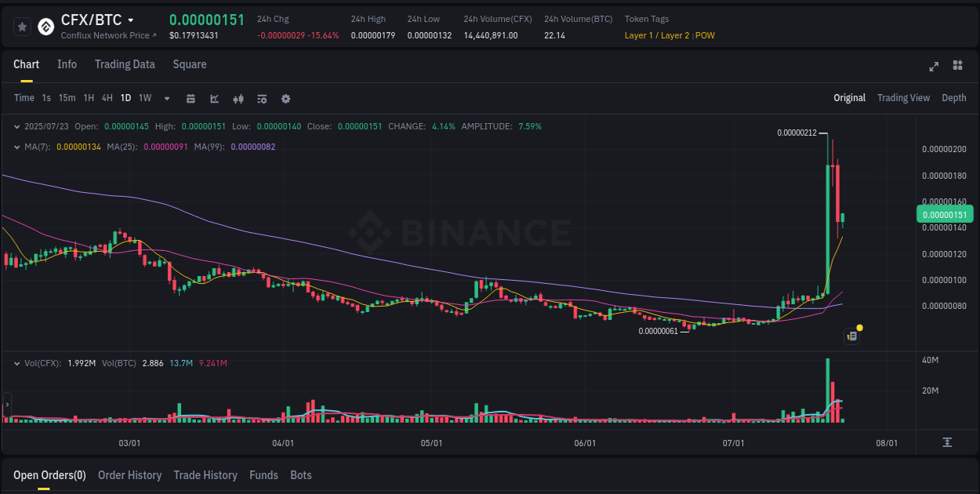This screenshot has height=494, width=980.
Task: Open the widgets layout icon top right
Action: point(956,67)
